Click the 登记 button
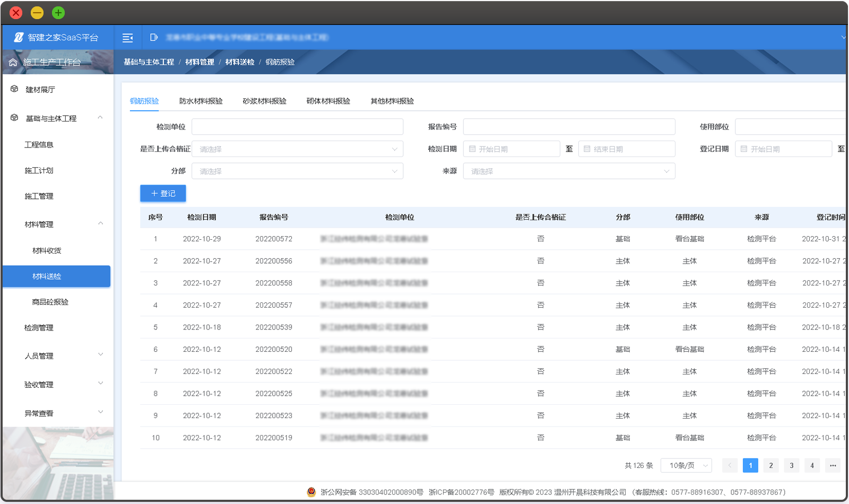Image resolution: width=849 pixels, height=504 pixels. (x=163, y=194)
